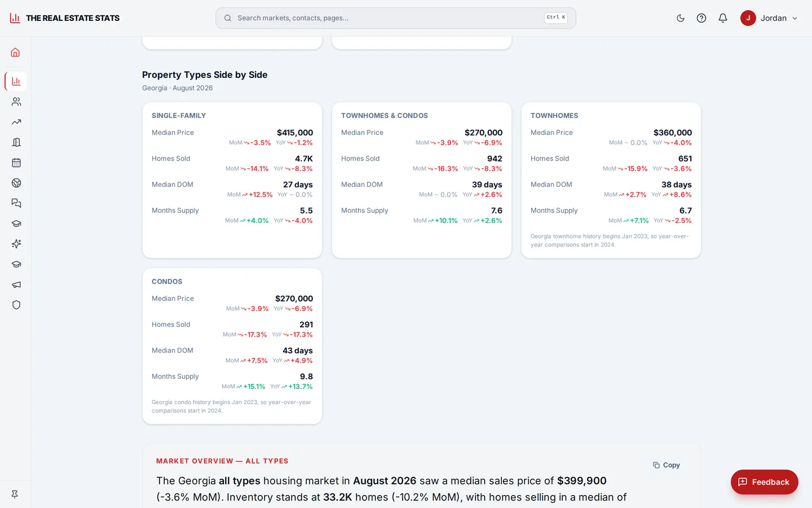Screen dimensions: 812x508
Task: Click the 9.8 months supply value
Action: [x=306, y=376]
